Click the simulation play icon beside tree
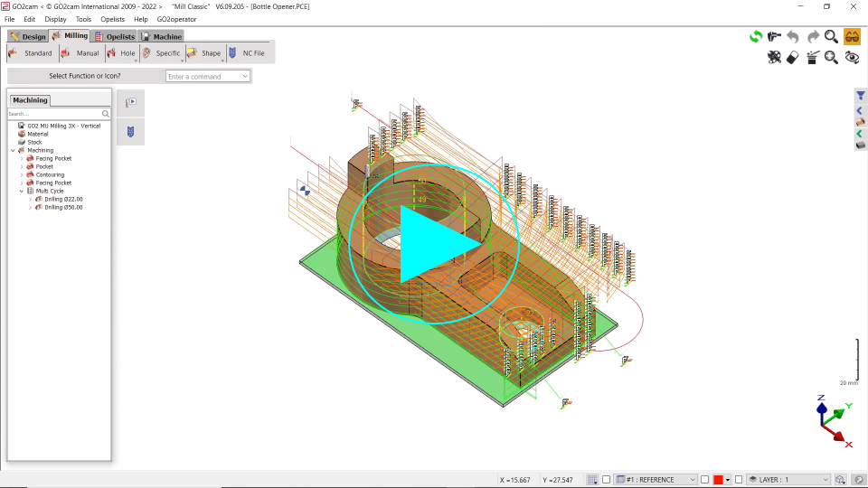 click(130, 103)
